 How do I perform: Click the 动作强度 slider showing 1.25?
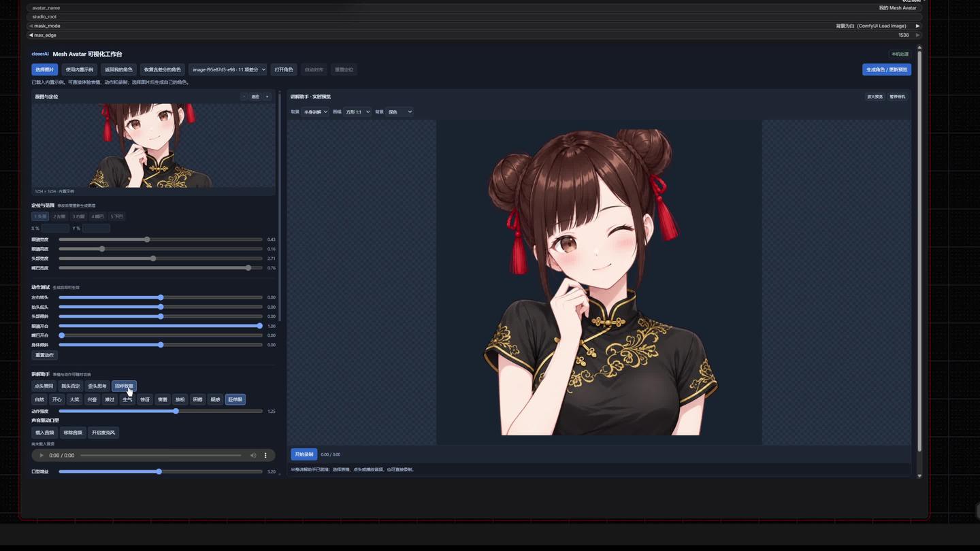point(161,411)
